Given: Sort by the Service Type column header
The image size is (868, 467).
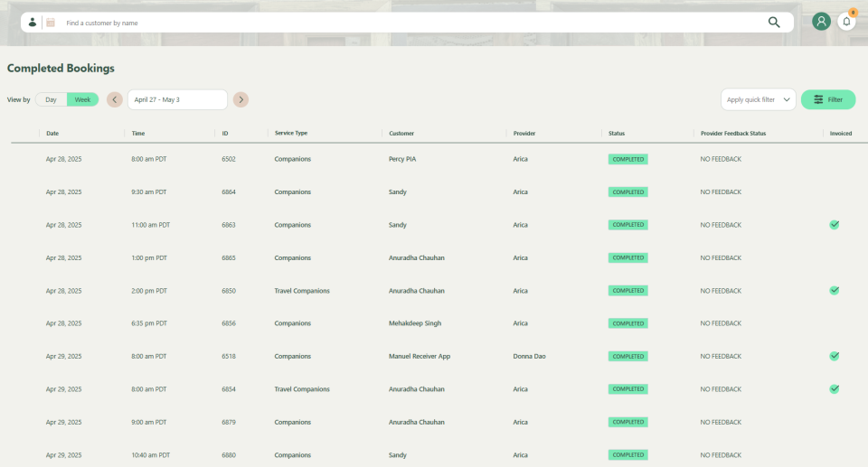Looking at the screenshot, I should 291,134.
